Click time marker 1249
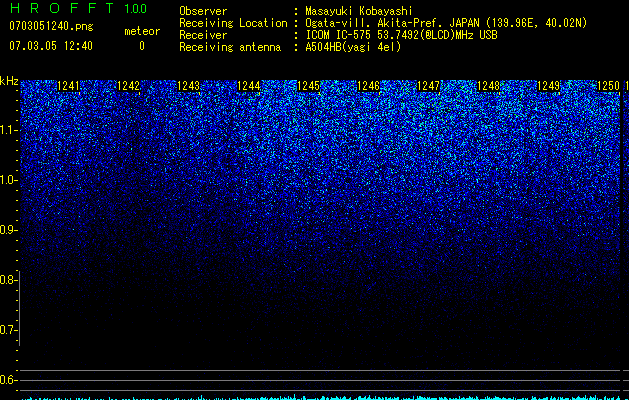Screen dimensions: 629x400 click(548, 86)
